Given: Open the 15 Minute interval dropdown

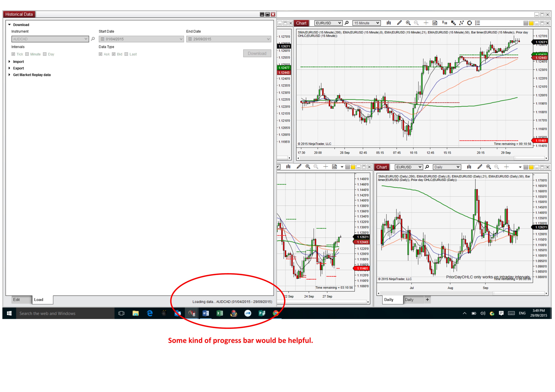Looking at the screenshot, I should [x=366, y=23].
